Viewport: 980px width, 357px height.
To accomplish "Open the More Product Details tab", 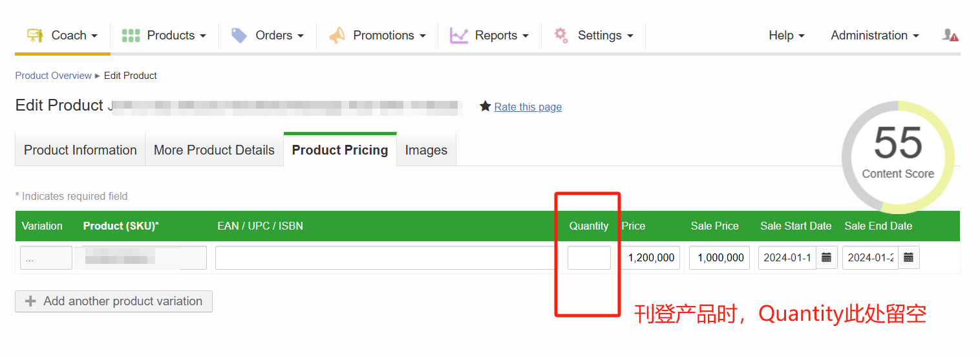I will tap(214, 150).
